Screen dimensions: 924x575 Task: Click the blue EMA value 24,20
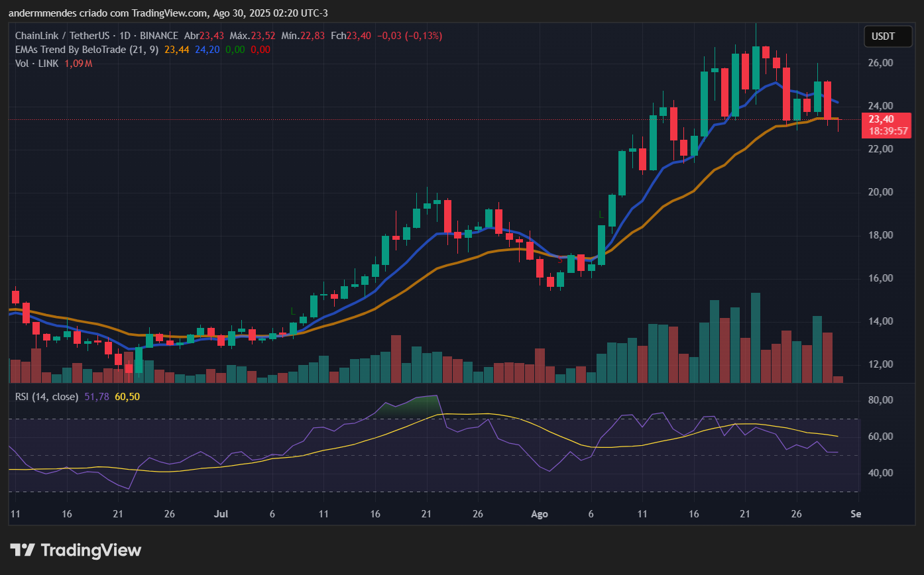click(x=207, y=49)
